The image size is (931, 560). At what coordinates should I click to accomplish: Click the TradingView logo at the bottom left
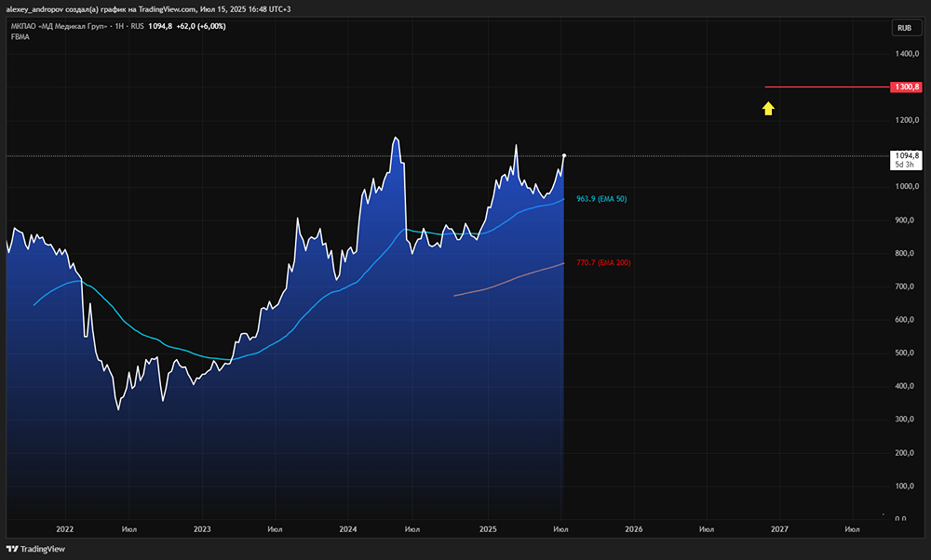35,549
